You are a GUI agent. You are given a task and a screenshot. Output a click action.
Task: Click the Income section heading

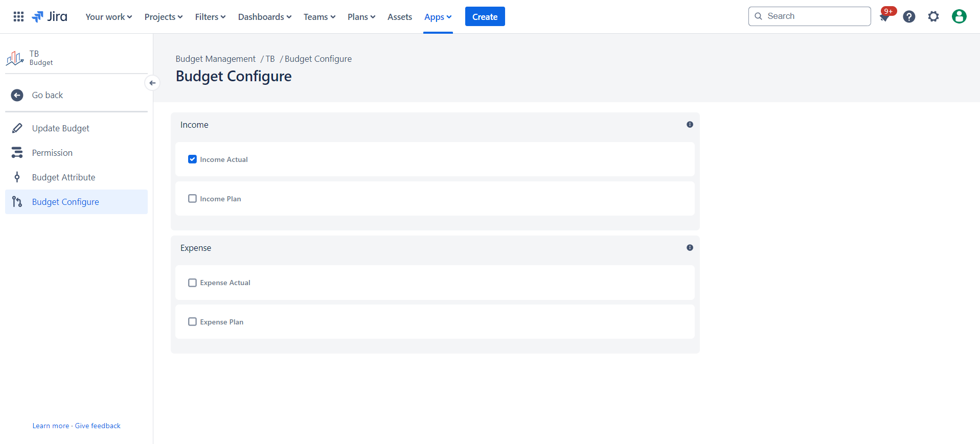pos(194,125)
